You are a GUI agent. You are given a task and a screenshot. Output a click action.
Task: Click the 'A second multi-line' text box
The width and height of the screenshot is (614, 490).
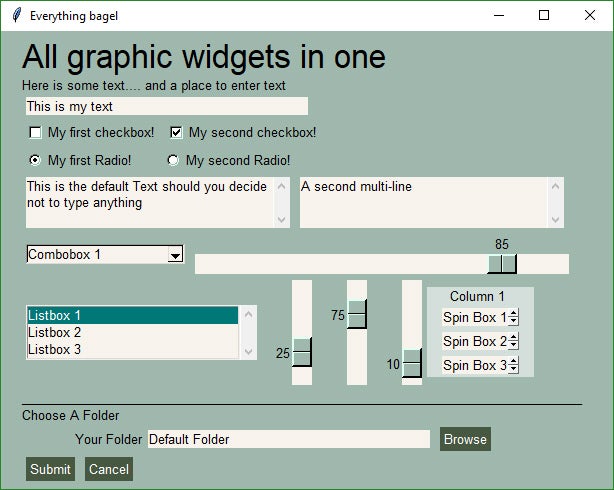(423, 202)
